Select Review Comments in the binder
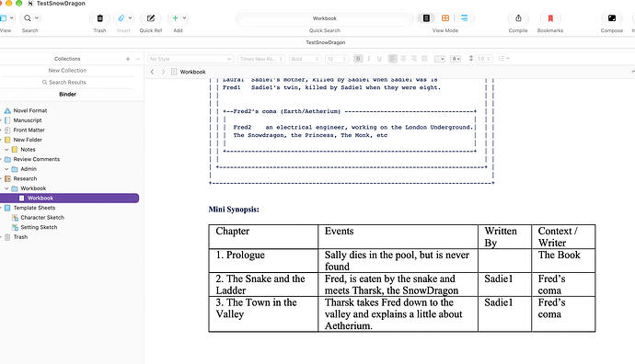 37,159
